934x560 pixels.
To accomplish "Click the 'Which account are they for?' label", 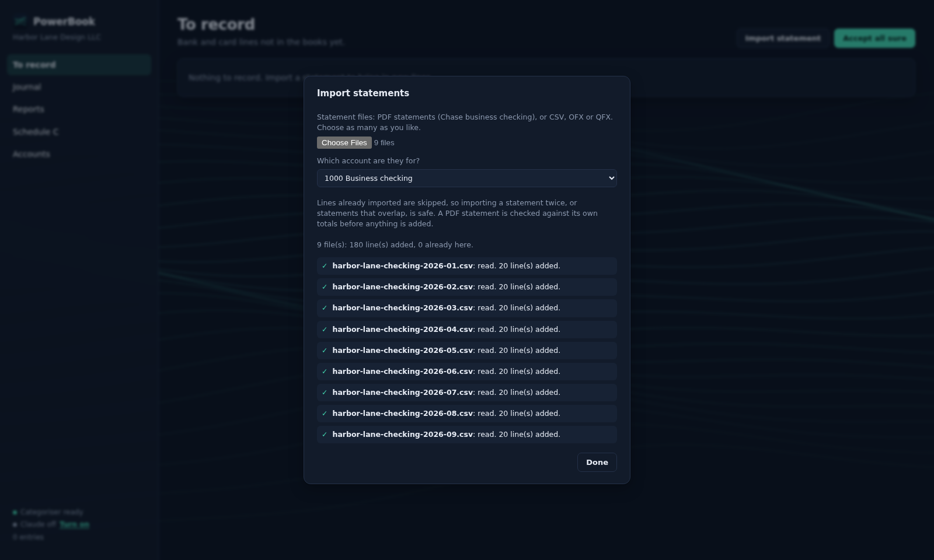I will (x=368, y=161).
